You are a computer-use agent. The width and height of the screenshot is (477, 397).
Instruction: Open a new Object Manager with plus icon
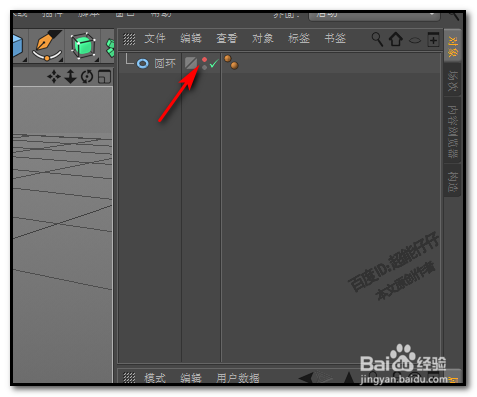(x=433, y=40)
